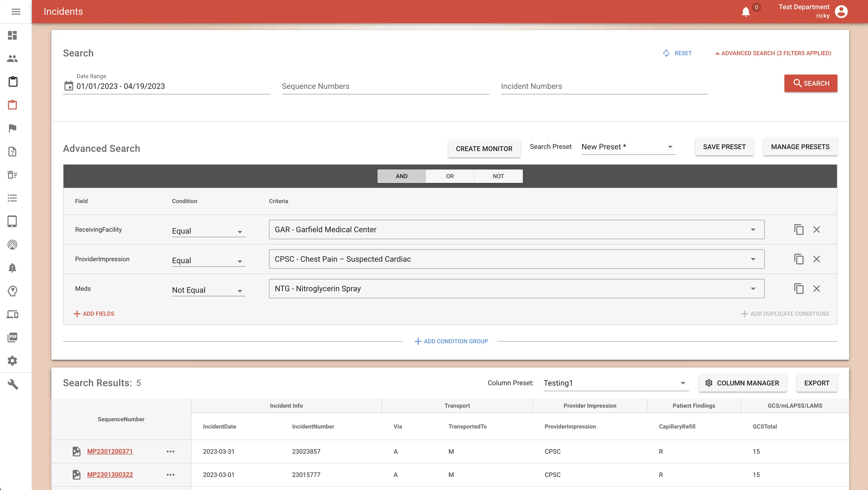This screenshot has width=868, height=490.
Task: Open the flag icon in sidebar
Action: (12, 128)
